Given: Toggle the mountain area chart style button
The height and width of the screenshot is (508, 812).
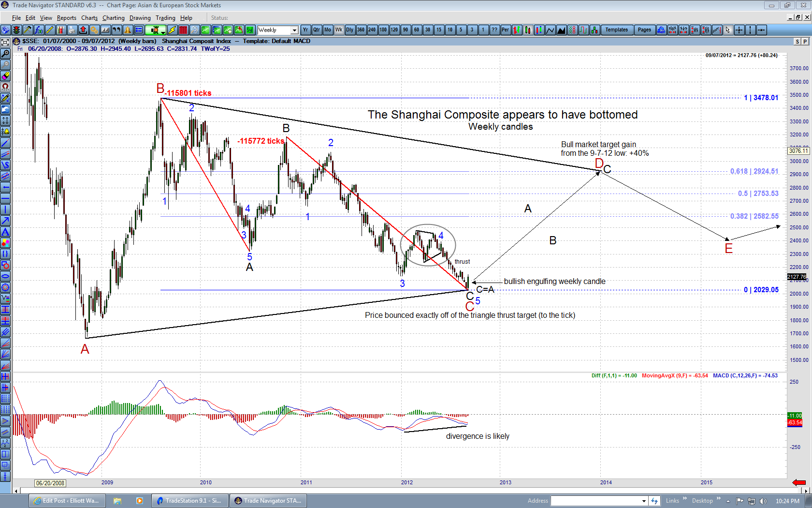Looking at the screenshot, I should (561, 30).
